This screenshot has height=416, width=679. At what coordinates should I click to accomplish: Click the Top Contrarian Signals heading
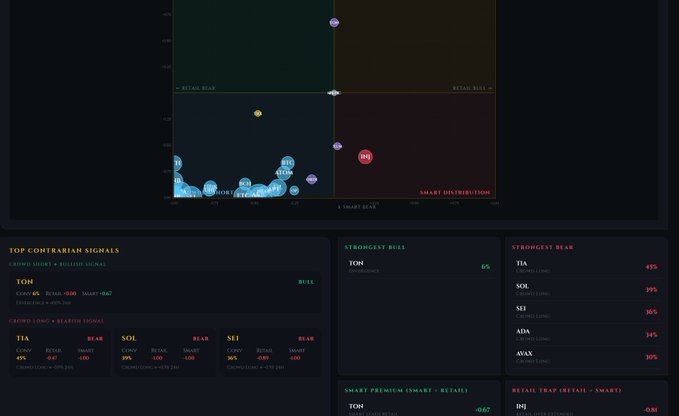[64, 250]
